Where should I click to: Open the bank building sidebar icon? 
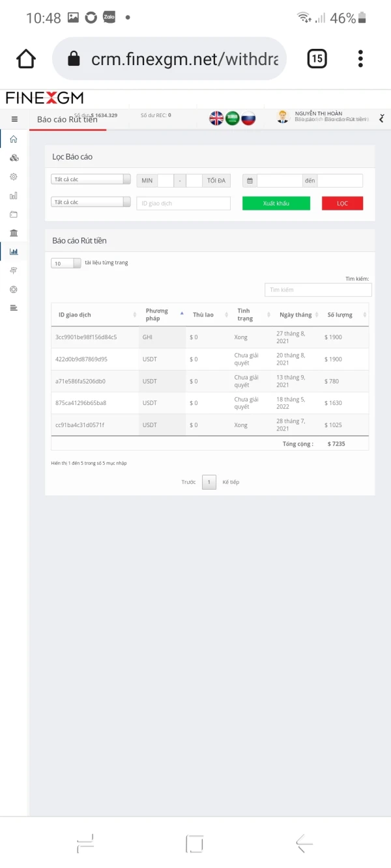pyautogui.click(x=14, y=232)
